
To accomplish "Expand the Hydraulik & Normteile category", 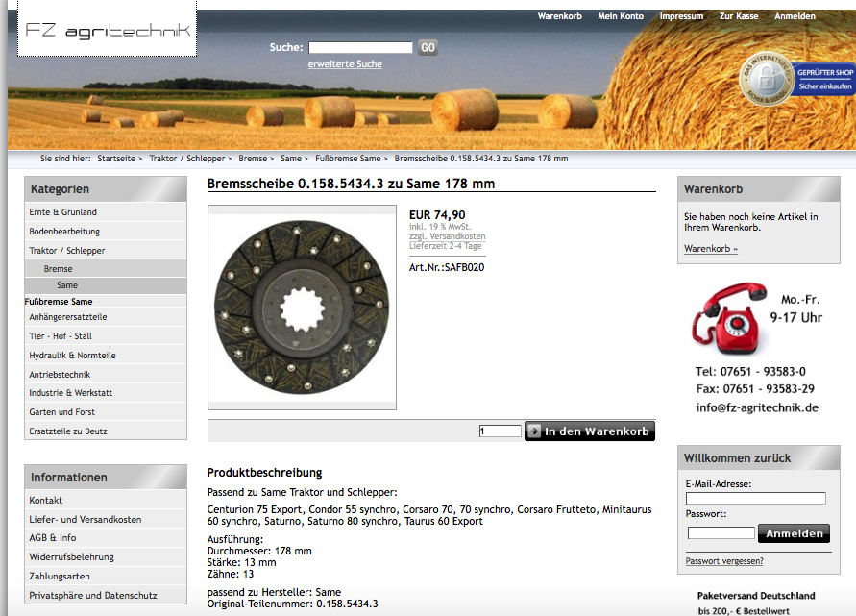I will point(72,356).
